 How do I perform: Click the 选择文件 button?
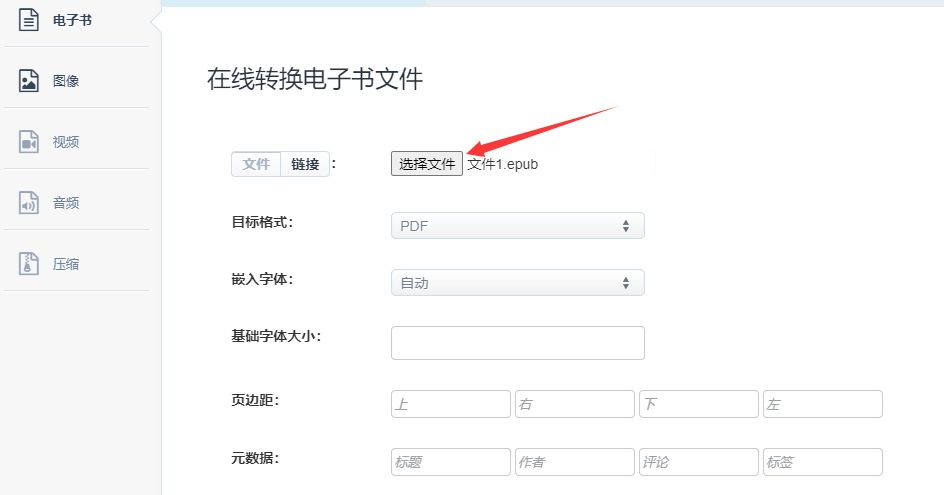[x=427, y=164]
